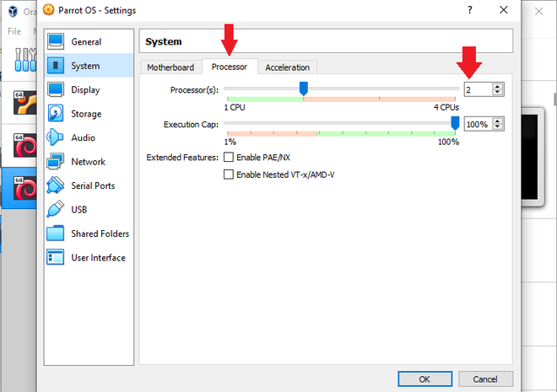The width and height of the screenshot is (557, 392).
Task: Open Audio speaker icon
Action: pos(55,137)
